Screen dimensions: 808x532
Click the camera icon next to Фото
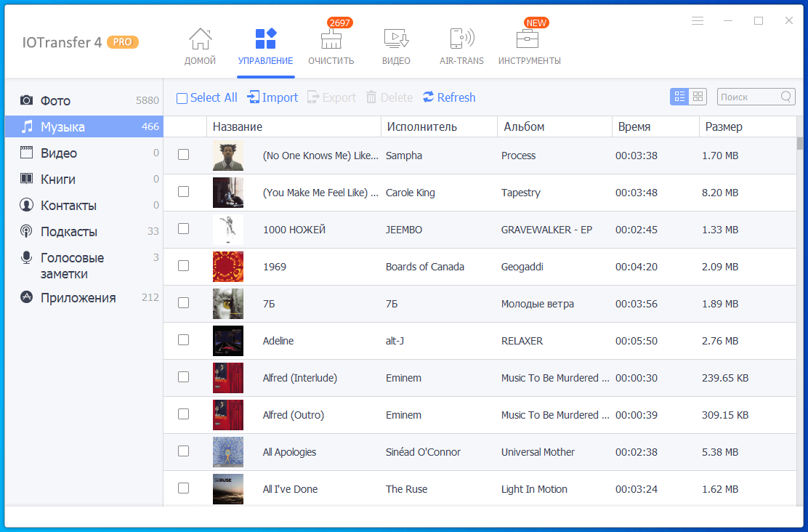(26, 100)
